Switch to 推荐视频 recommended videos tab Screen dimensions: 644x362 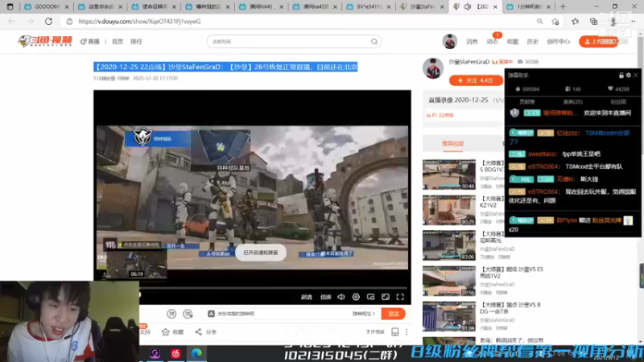tap(452, 143)
